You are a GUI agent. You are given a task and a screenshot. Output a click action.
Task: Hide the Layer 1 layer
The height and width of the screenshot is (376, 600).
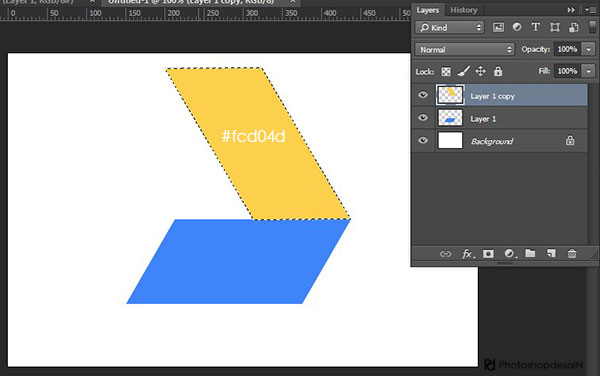coord(423,117)
